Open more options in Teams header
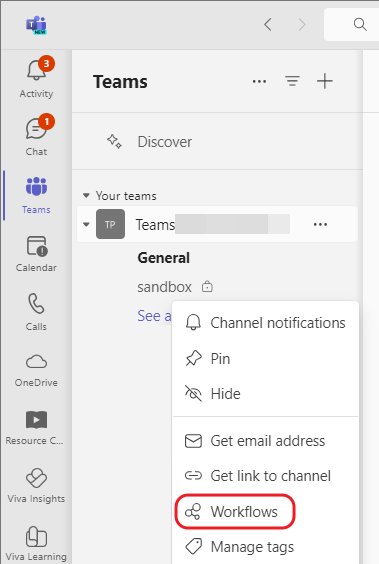 pos(259,81)
